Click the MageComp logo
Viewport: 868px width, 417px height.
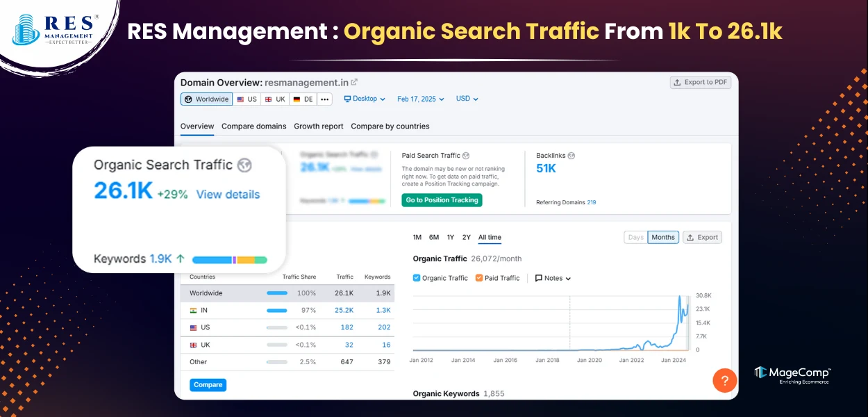coord(792,375)
